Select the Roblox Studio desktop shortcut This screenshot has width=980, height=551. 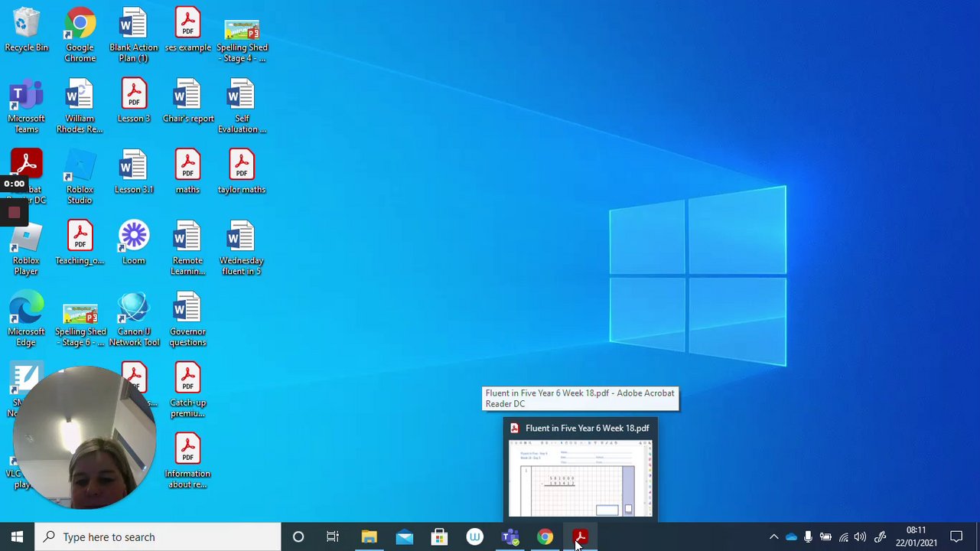[x=80, y=178]
